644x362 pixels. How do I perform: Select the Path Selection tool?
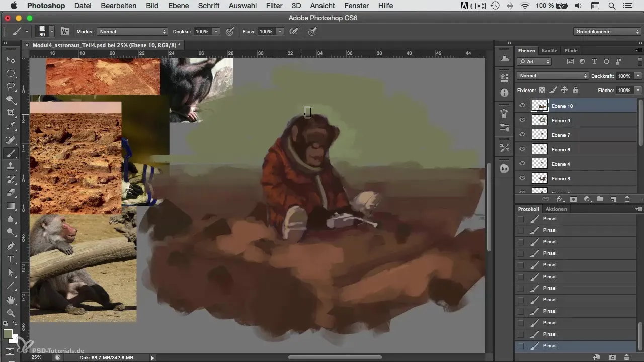[10, 273]
